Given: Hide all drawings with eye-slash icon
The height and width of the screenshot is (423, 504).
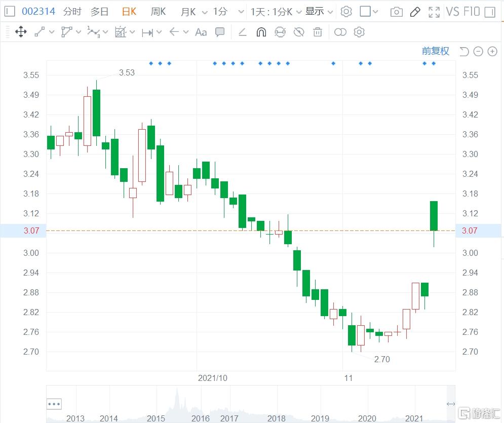Looking at the screenshot, I should coord(299,32).
